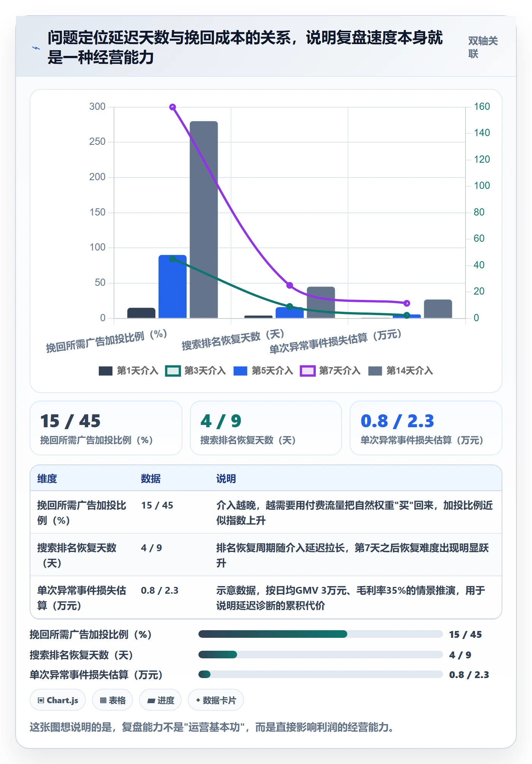Click table cell 单次异常事件损失估算（万元）

(x=82, y=598)
